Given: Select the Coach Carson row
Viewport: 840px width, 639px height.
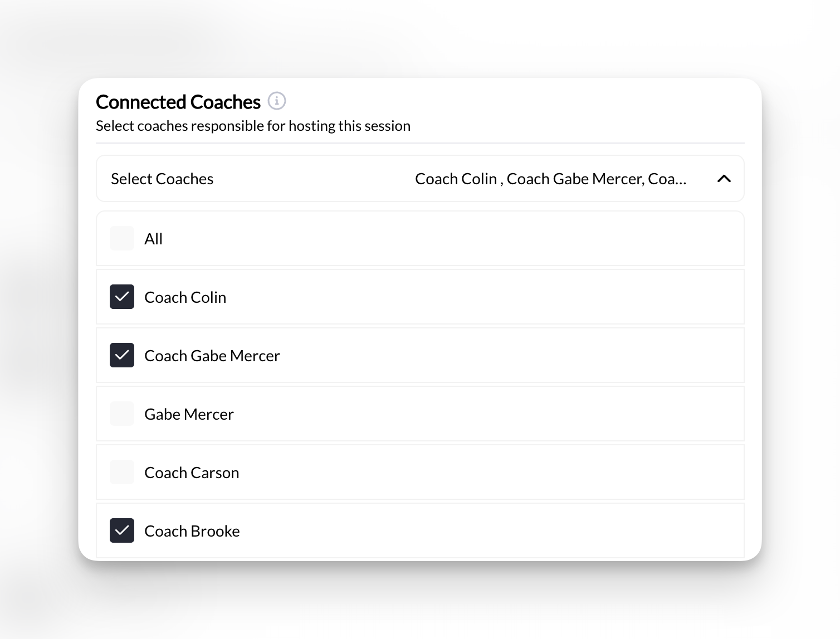Looking at the screenshot, I should 390,472.
